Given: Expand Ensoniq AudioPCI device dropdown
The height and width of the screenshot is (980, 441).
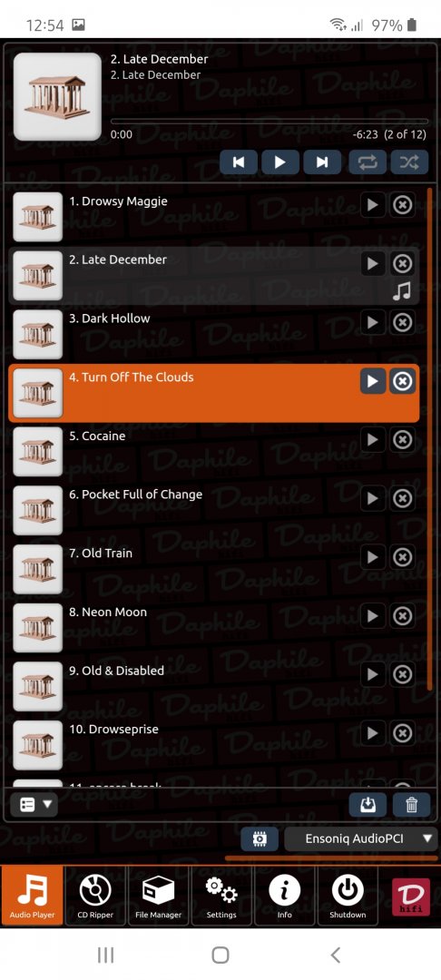Looking at the screenshot, I should [360, 838].
